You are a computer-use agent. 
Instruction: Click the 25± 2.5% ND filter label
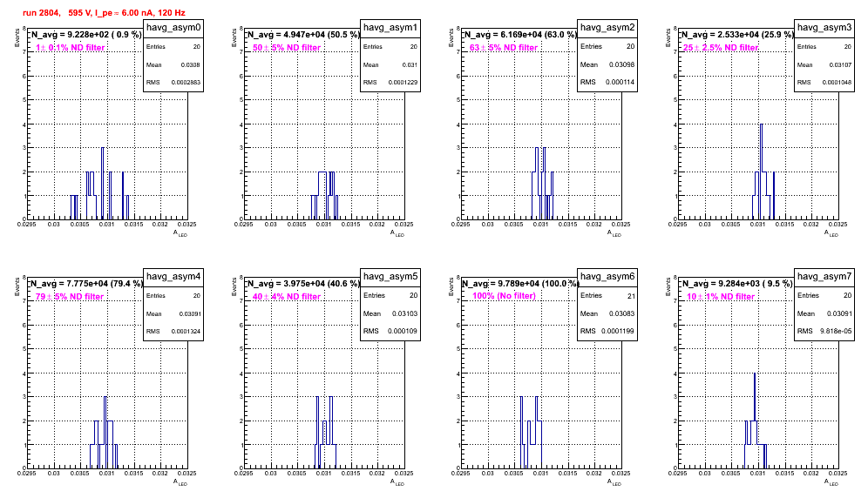[721, 48]
